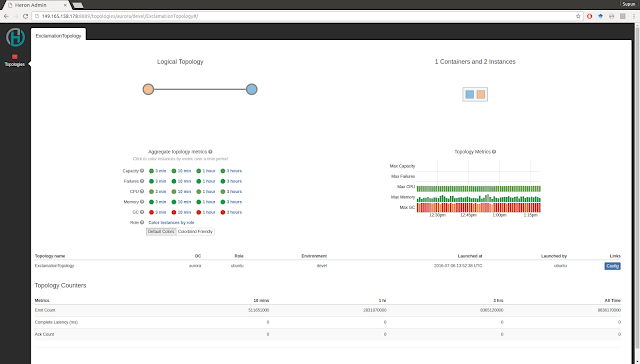Go back with the browser back arrow
640x364 pixels.
(x=6, y=16)
